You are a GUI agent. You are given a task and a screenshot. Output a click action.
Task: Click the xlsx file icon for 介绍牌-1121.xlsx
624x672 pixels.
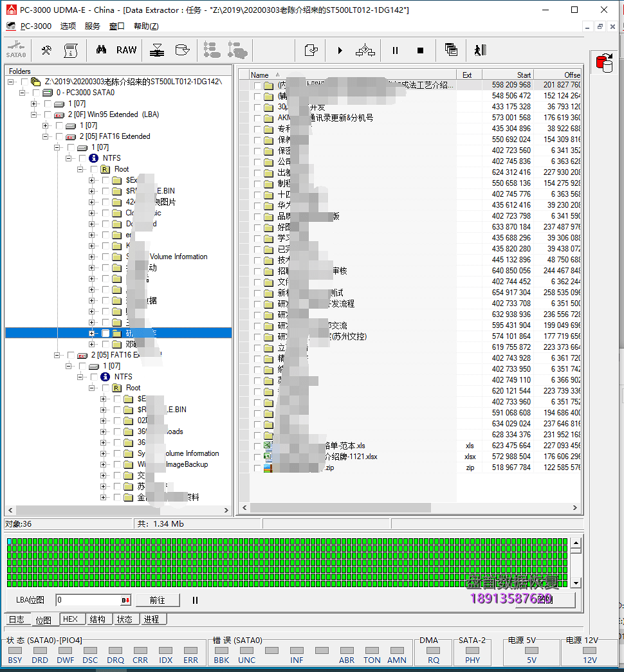[x=268, y=457]
